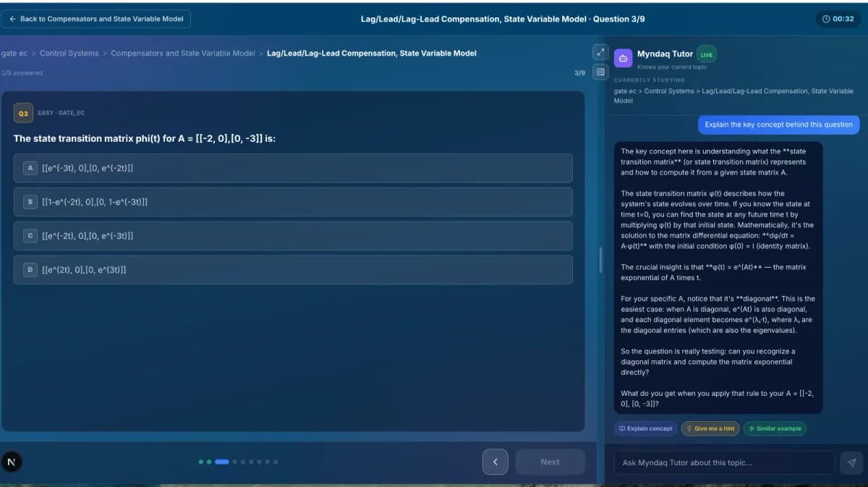Go to previous question with chevron button
Image resolution: width=868 pixels, height=487 pixels.
click(495, 462)
